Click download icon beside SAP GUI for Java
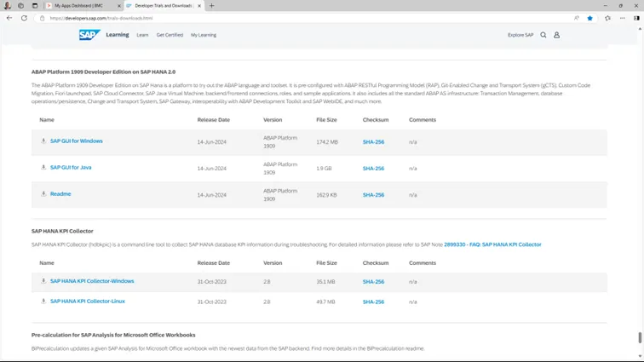The width and height of the screenshot is (644, 362). (43, 167)
